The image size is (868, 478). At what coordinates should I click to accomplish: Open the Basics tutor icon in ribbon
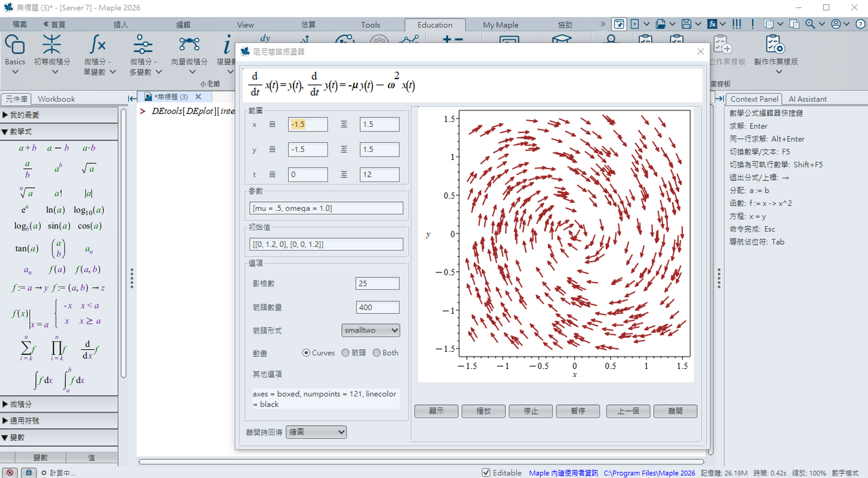[x=15, y=46]
